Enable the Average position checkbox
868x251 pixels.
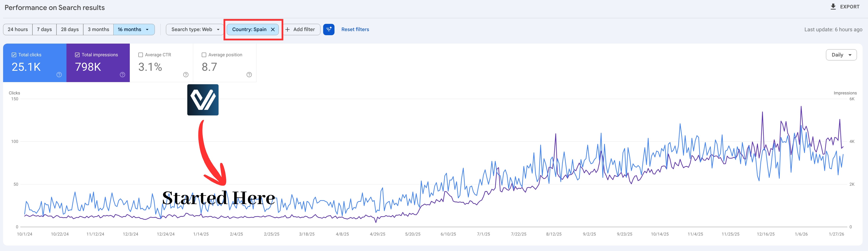tap(204, 55)
